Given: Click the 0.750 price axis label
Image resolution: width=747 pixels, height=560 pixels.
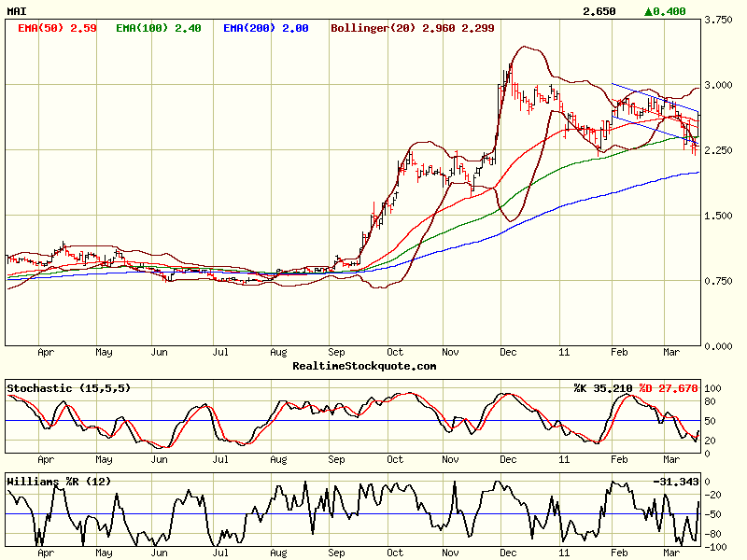Looking at the screenshot, I should [718, 281].
